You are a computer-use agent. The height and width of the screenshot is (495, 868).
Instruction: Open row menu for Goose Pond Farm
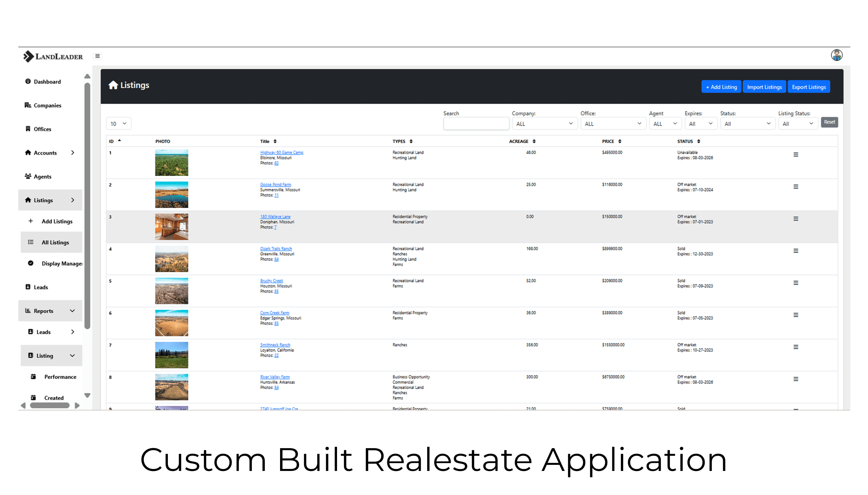(x=795, y=187)
